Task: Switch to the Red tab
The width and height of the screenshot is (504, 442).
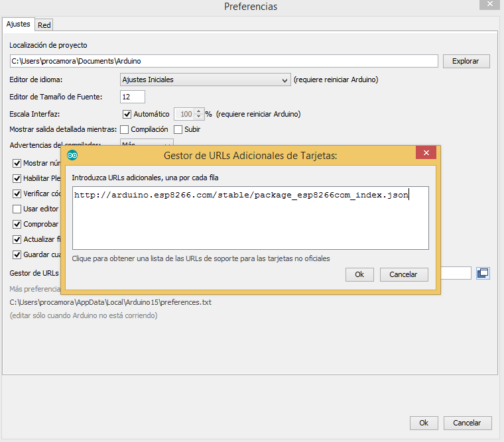Action: (x=44, y=25)
